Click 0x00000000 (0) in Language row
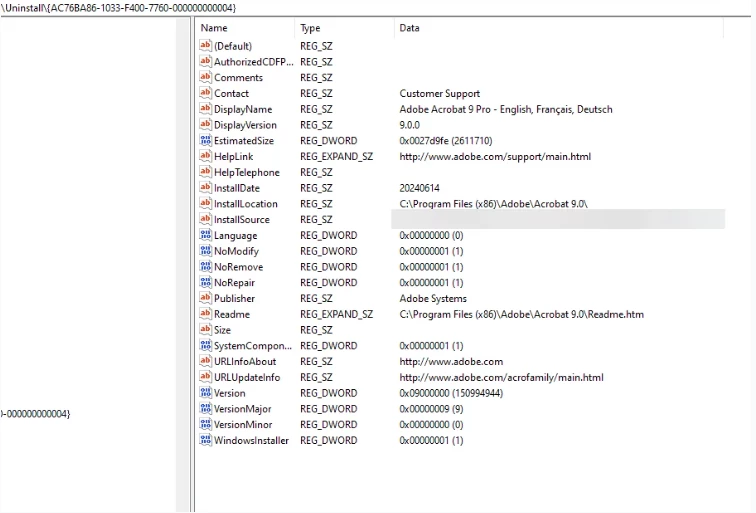This screenshot has height=513, width=756. point(431,235)
